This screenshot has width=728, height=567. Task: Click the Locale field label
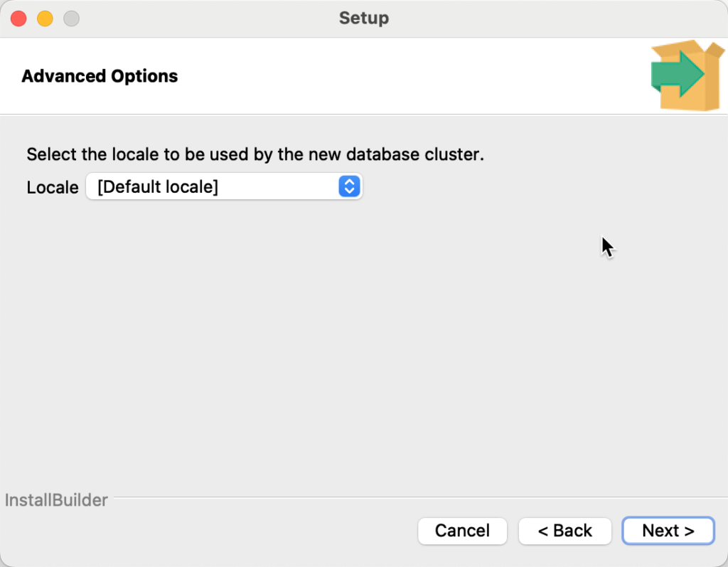[52, 187]
